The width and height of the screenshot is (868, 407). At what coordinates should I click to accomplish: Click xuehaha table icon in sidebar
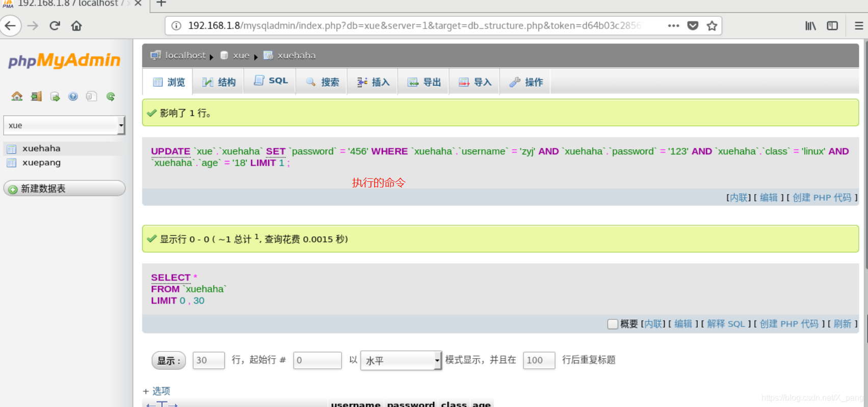pyautogui.click(x=12, y=149)
